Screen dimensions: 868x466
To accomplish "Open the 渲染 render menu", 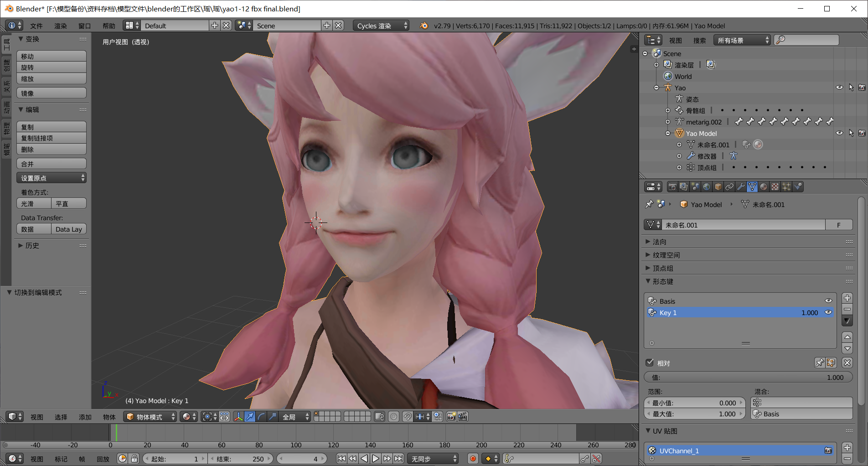I will pos(61,26).
